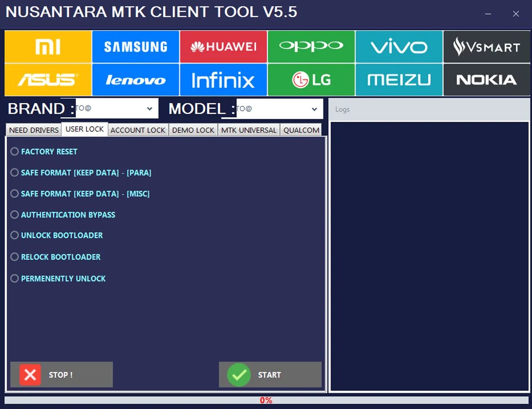Select Safe Format Keep Data MISC

pyautogui.click(x=80, y=194)
